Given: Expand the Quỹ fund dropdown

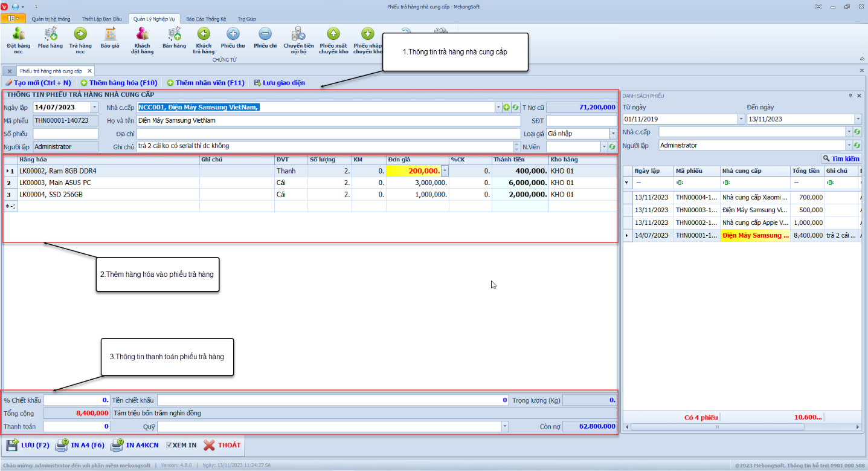Looking at the screenshot, I should (504, 427).
